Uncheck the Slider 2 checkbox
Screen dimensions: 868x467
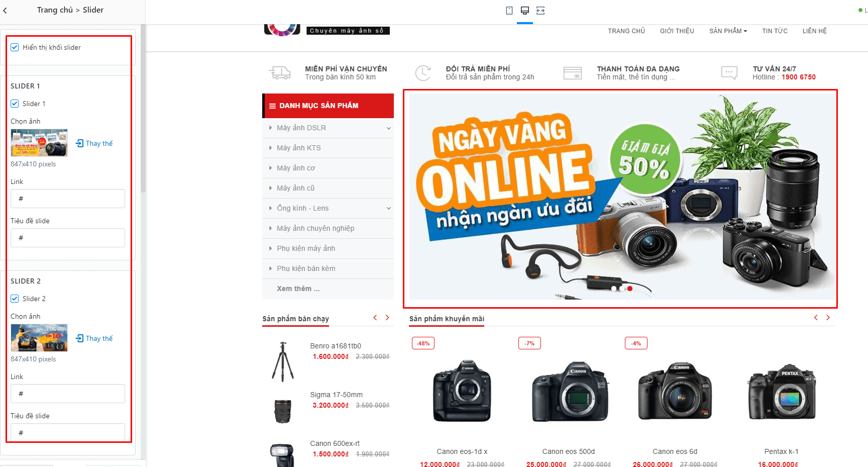(x=15, y=299)
